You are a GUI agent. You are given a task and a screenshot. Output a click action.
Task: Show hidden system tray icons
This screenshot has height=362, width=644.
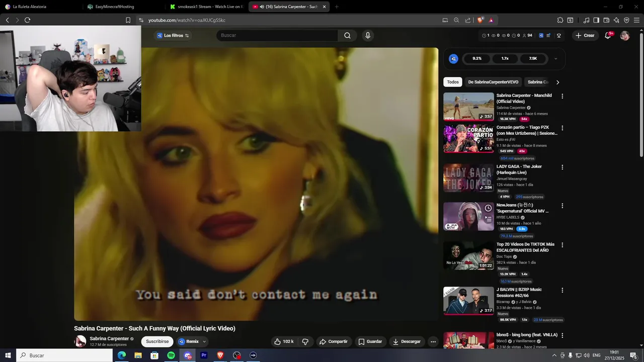pos(554,355)
